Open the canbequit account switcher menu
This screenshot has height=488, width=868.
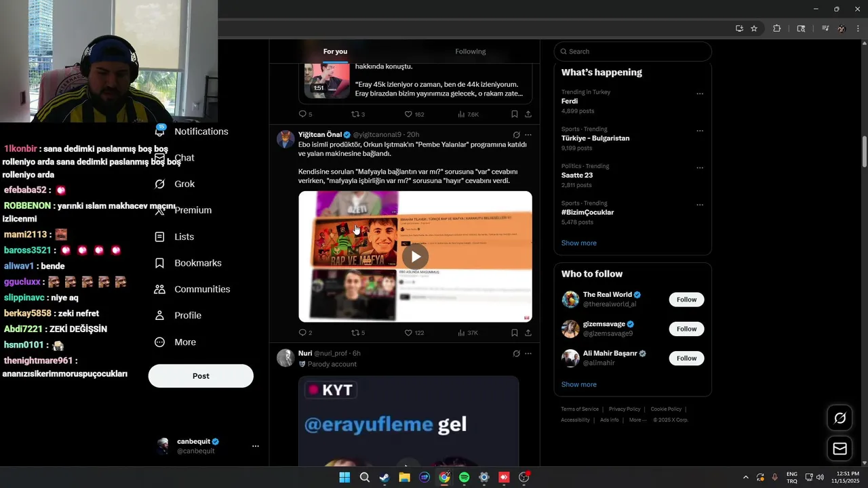[x=255, y=446]
